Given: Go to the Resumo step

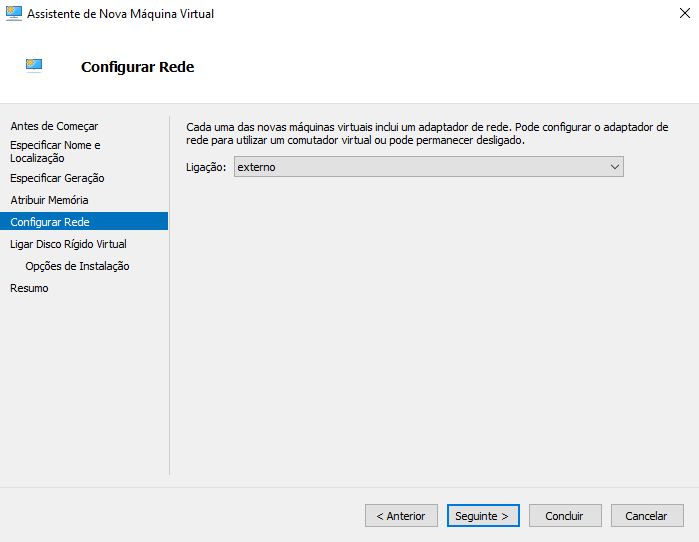Looking at the screenshot, I should click(x=29, y=288).
